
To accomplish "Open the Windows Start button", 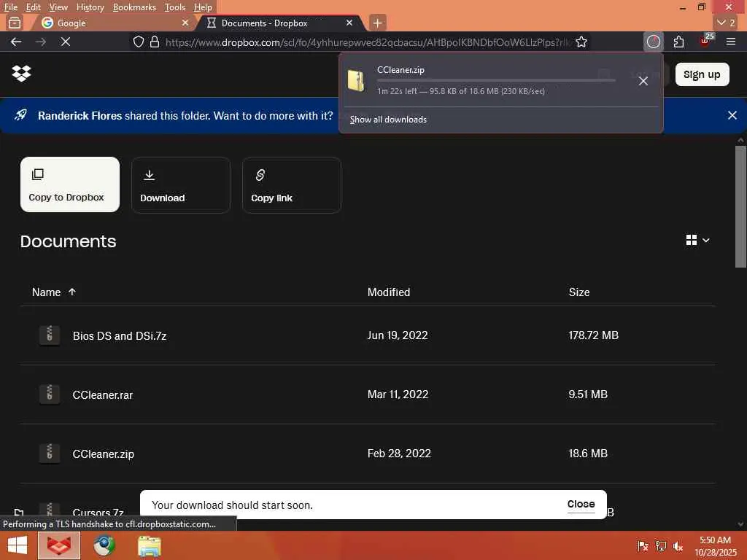I will coord(18,545).
